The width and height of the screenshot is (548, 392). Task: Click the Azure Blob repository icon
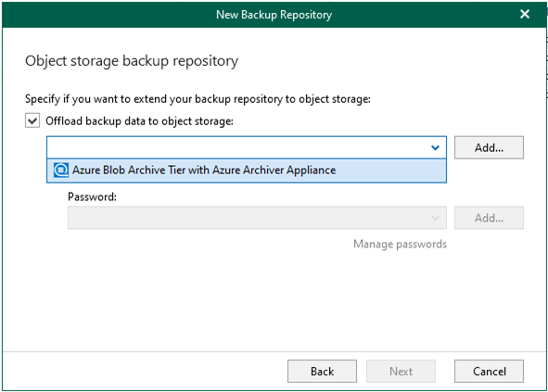click(61, 171)
